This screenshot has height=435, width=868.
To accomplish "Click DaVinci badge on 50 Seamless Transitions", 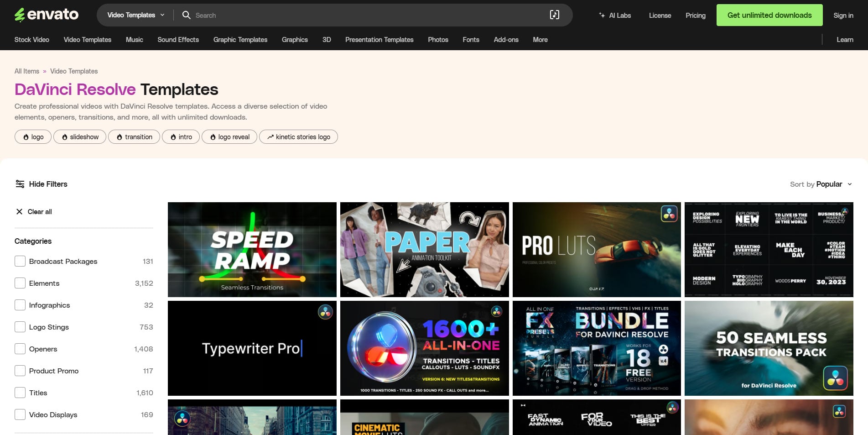I will (x=836, y=378).
